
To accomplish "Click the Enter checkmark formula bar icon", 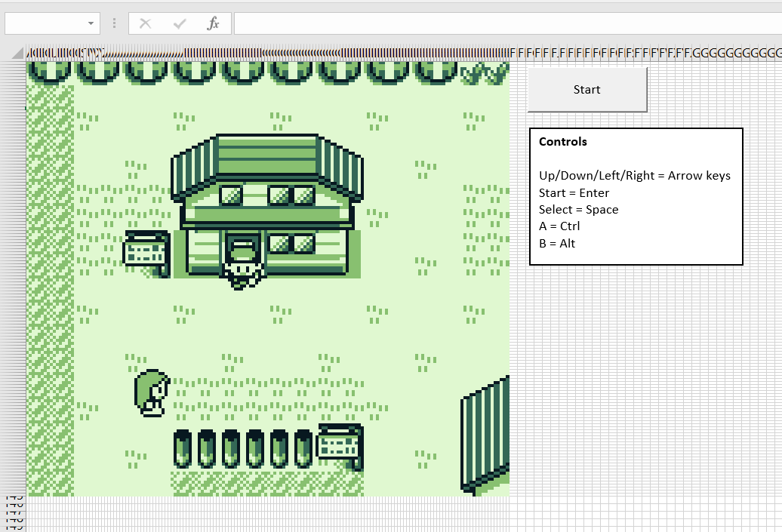I will [x=180, y=23].
